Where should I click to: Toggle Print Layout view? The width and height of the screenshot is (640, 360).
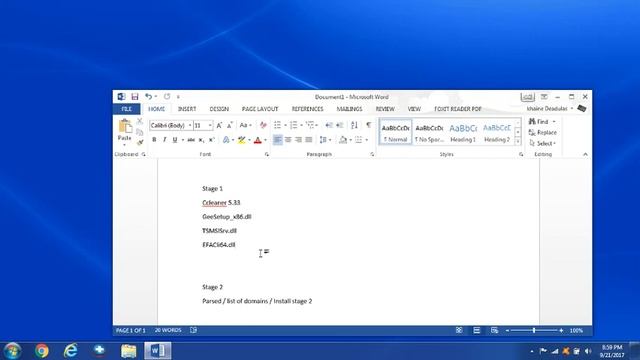pos(477,330)
